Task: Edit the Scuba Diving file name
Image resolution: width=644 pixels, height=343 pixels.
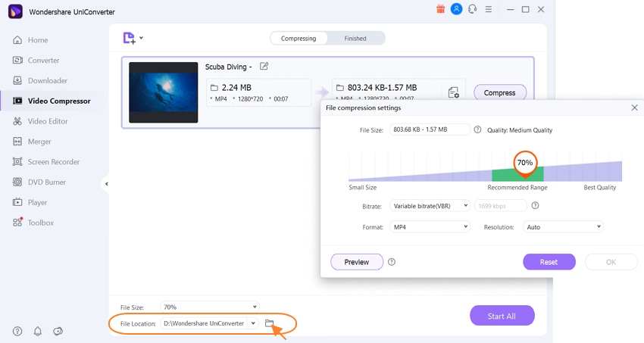Action: [264, 66]
